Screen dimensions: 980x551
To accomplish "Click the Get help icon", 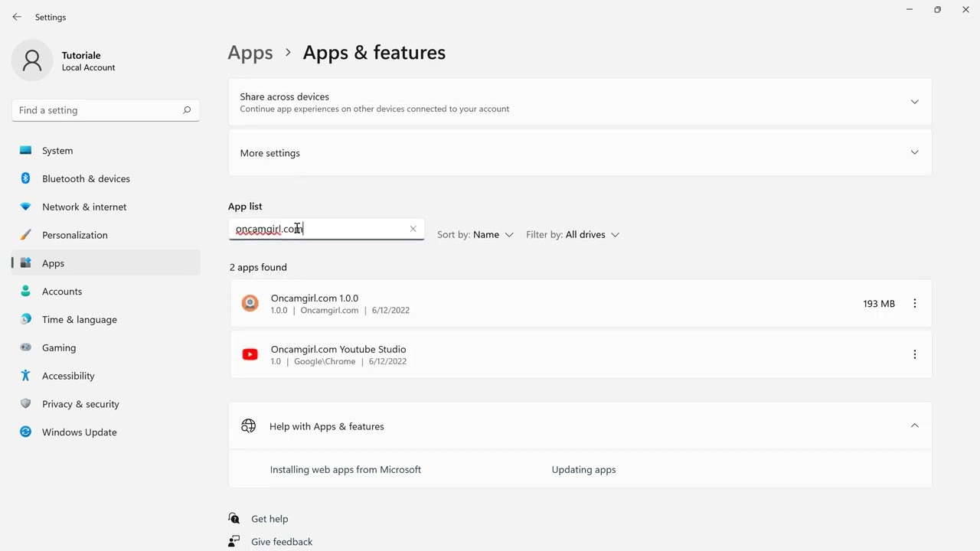I will click(234, 519).
